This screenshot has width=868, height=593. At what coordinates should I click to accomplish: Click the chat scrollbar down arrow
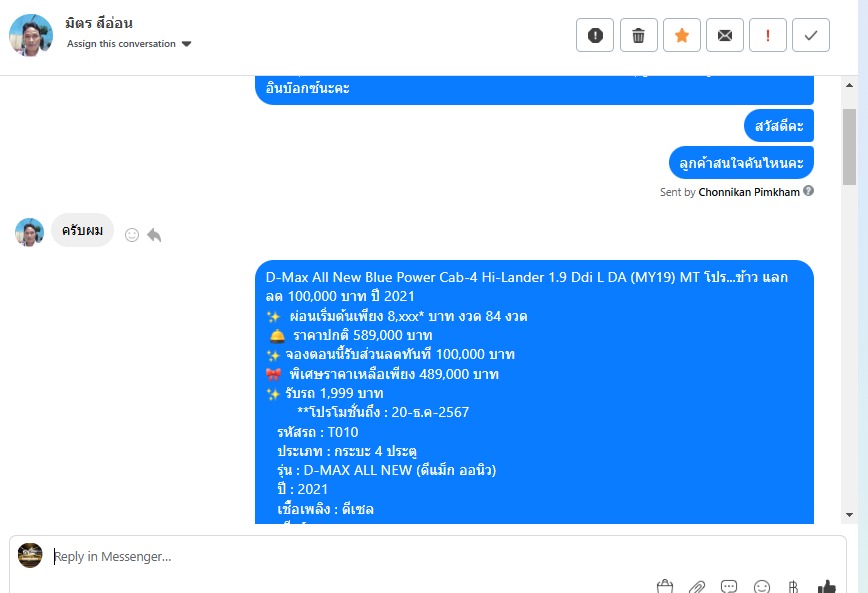(x=849, y=515)
